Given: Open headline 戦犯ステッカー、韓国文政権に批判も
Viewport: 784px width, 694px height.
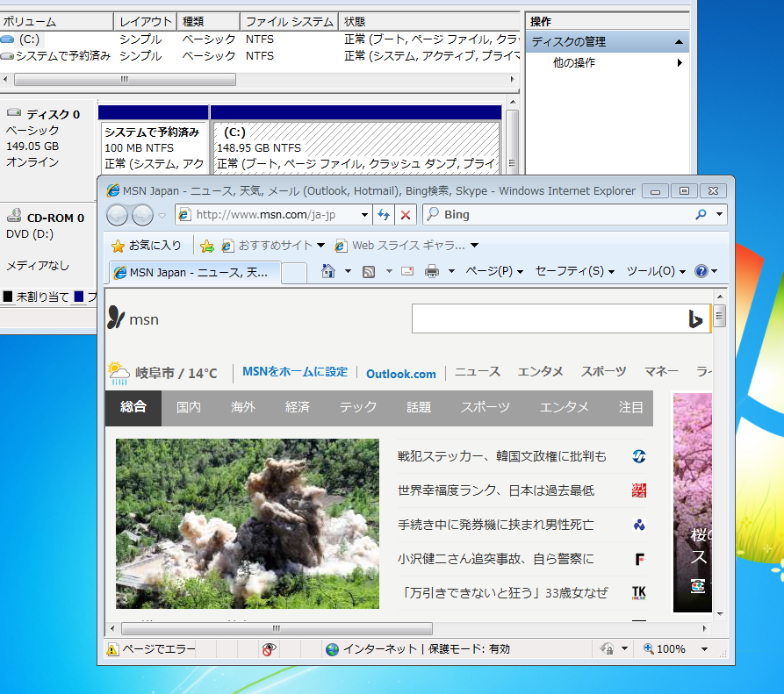Looking at the screenshot, I should click(x=501, y=456).
